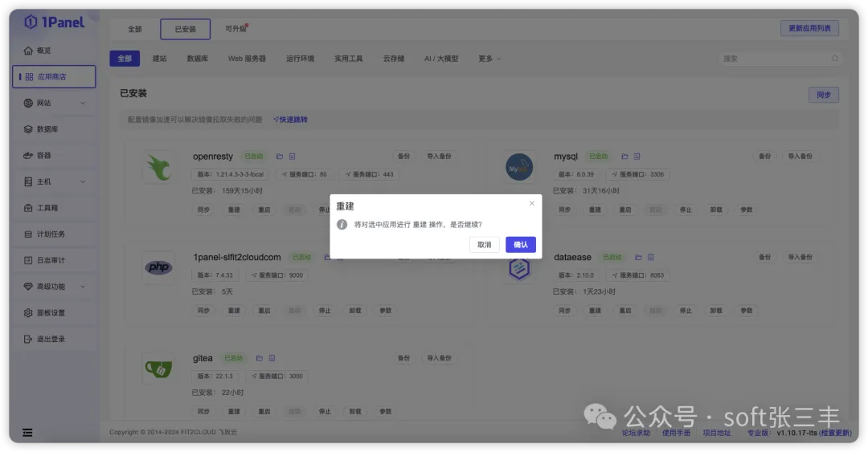Screen dimensions: 868x452
Task: Open dataease folder icon
Action: tap(638, 257)
